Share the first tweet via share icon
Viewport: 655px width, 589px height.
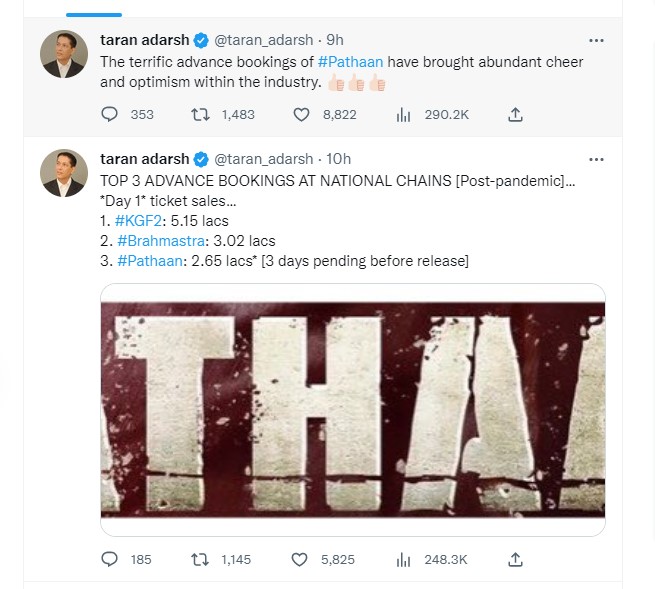pyautogui.click(x=515, y=115)
